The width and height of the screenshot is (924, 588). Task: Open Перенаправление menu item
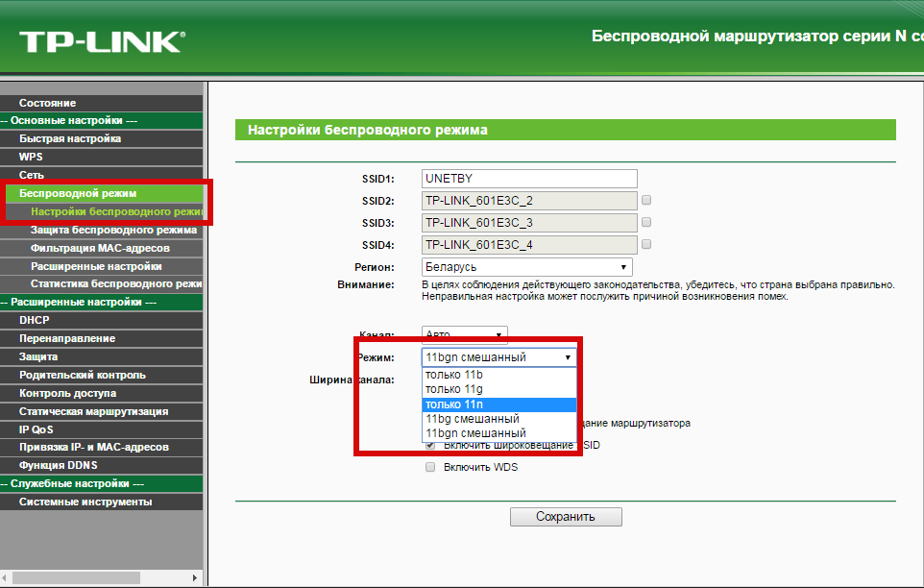[x=102, y=339]
